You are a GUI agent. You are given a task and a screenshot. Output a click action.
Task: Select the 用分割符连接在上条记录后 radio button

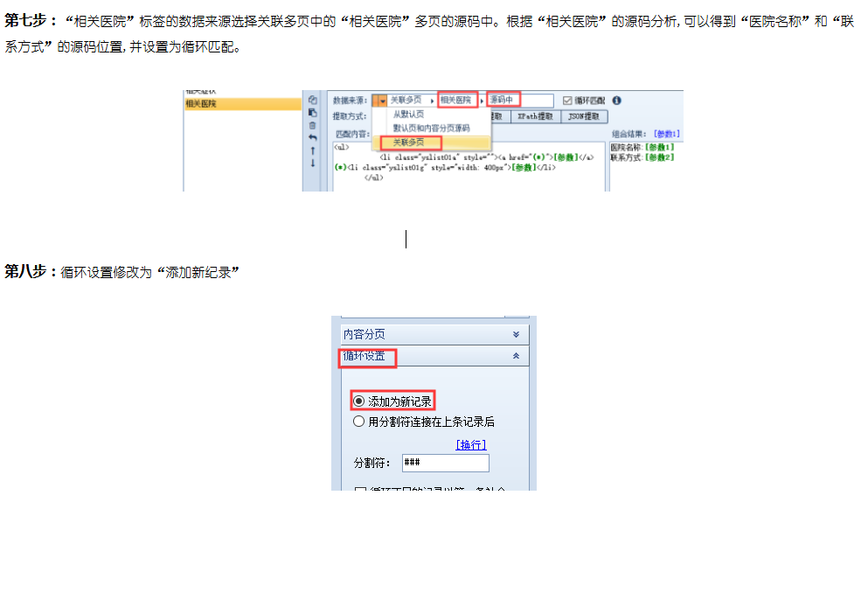point(359,421)
